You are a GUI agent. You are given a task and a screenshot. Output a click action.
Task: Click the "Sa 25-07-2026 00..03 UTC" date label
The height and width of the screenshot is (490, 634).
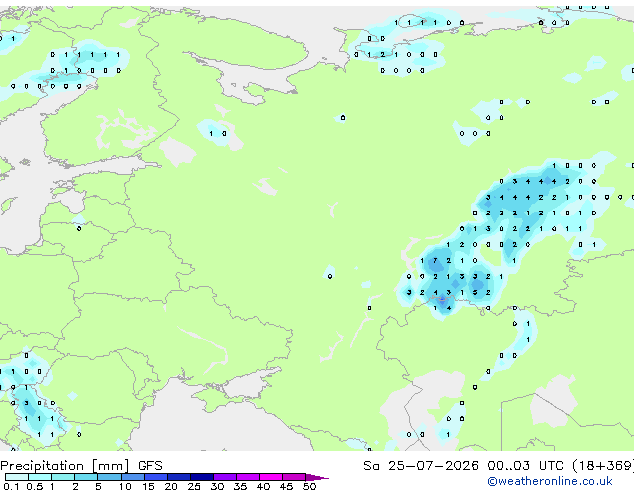point(463,466)
